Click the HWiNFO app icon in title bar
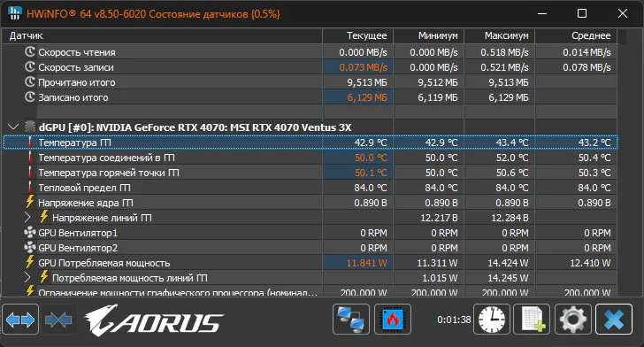 point(14,13)
